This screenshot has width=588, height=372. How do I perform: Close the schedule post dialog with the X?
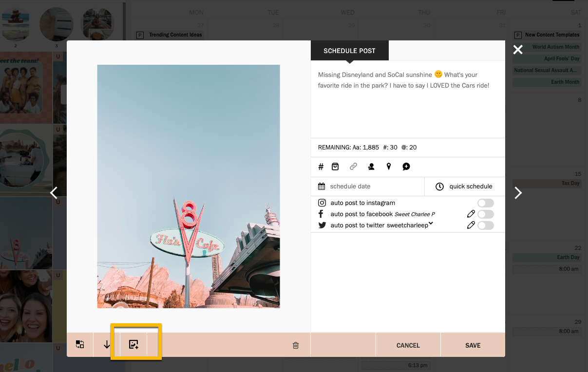(518, 49)
